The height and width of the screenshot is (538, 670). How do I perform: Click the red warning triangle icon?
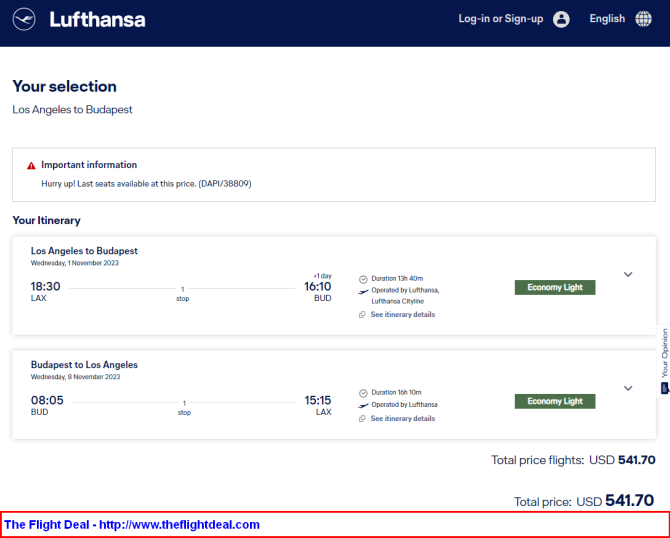click(31, 166)
